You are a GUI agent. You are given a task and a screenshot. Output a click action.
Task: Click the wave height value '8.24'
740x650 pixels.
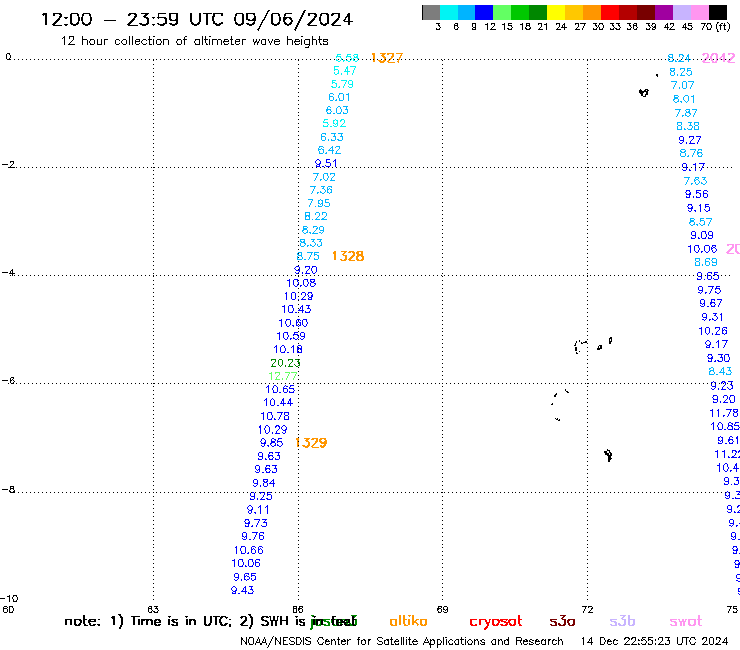click(679, 58)
